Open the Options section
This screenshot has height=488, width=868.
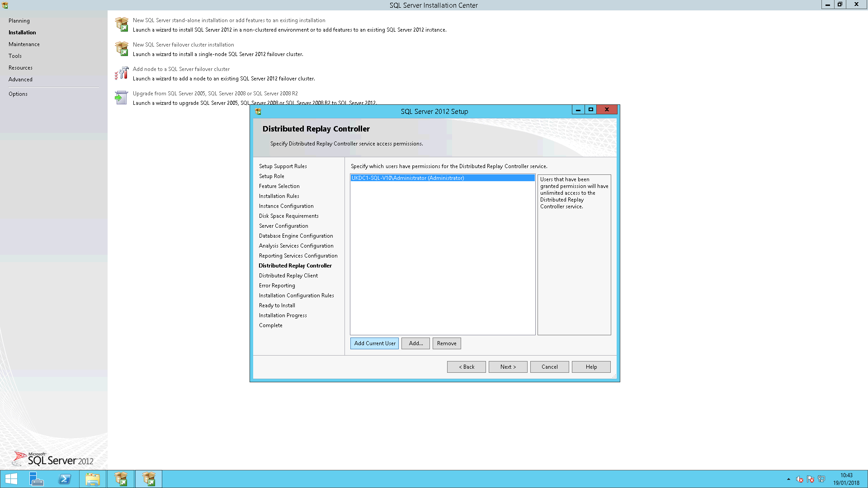click(18, 94)
